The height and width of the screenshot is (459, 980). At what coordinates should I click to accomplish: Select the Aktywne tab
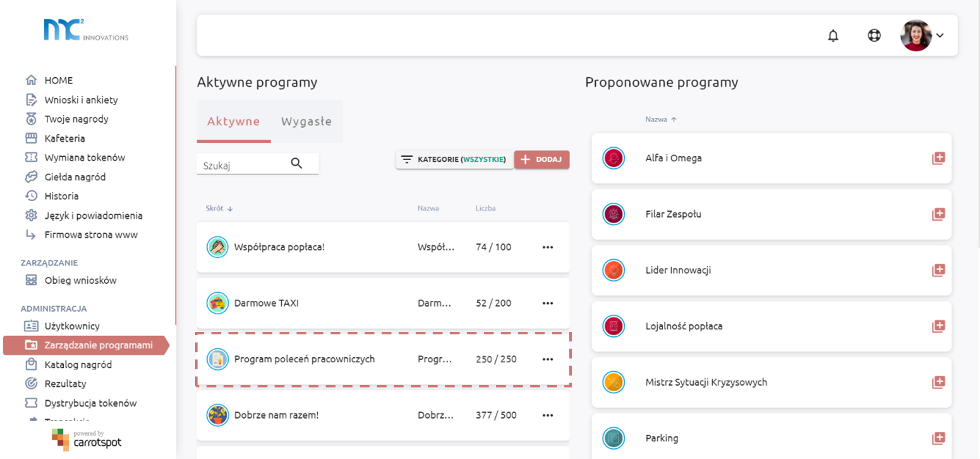(234, 121)
